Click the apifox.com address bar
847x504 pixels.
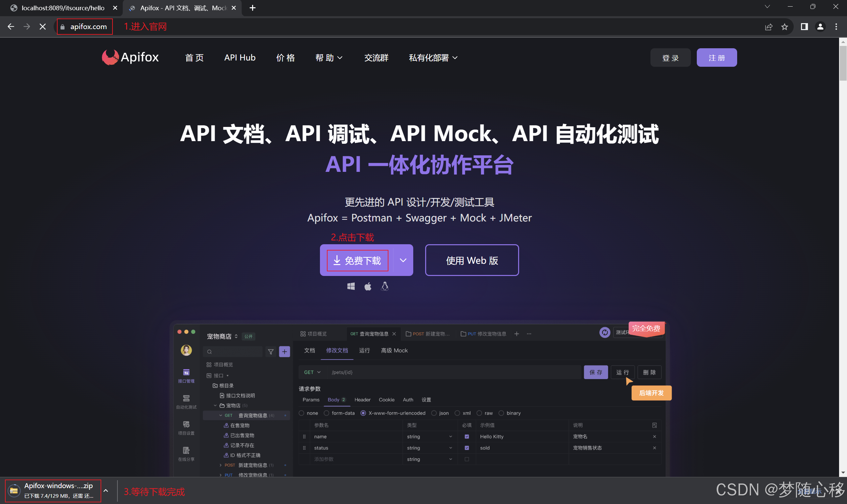pyautogui.click(x=88, y=27)
